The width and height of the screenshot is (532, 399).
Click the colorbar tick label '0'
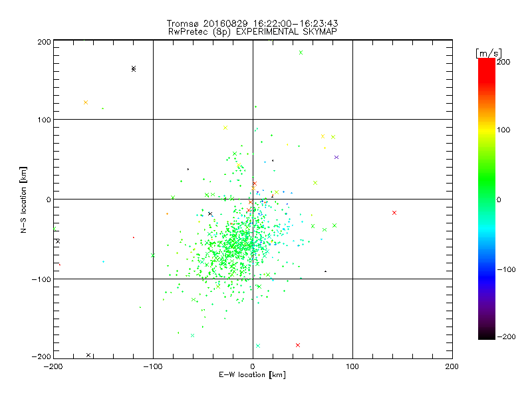pos(499,200)
